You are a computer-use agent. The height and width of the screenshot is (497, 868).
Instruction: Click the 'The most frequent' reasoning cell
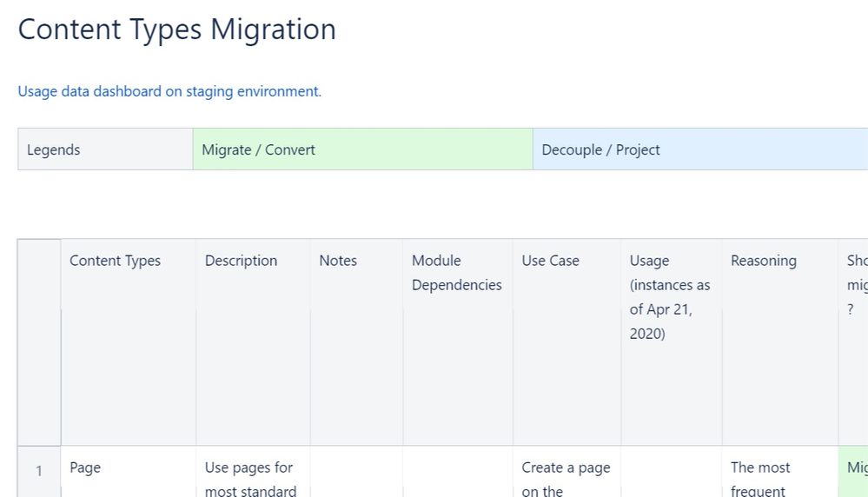780,472
